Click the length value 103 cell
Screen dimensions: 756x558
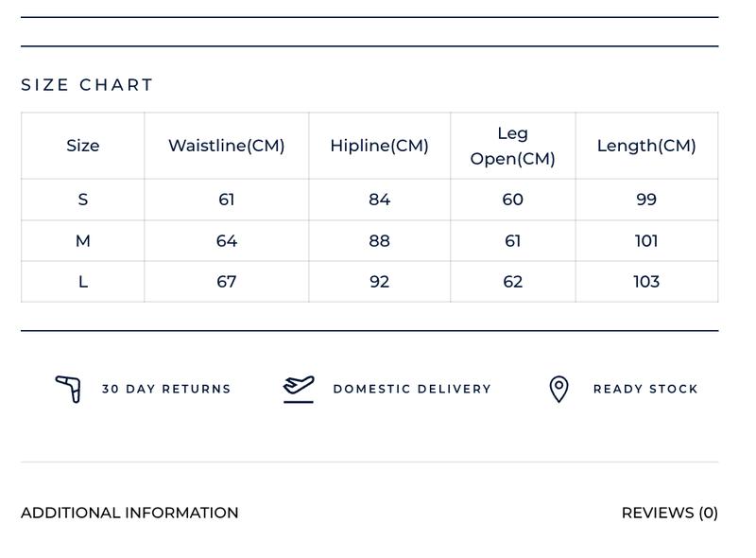(646, 282)
